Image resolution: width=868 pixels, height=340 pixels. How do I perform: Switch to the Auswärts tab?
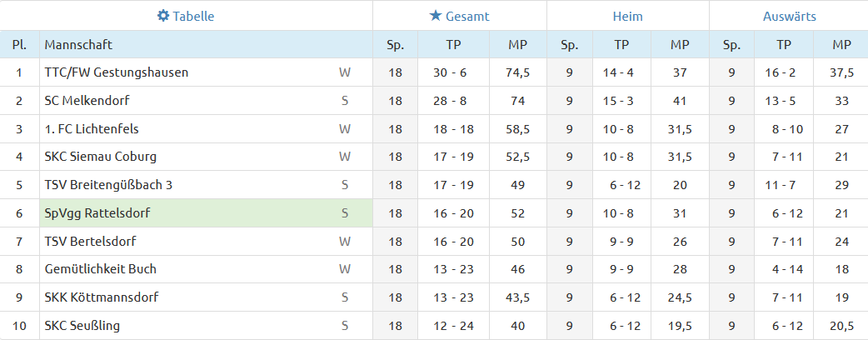pos(789,16)
